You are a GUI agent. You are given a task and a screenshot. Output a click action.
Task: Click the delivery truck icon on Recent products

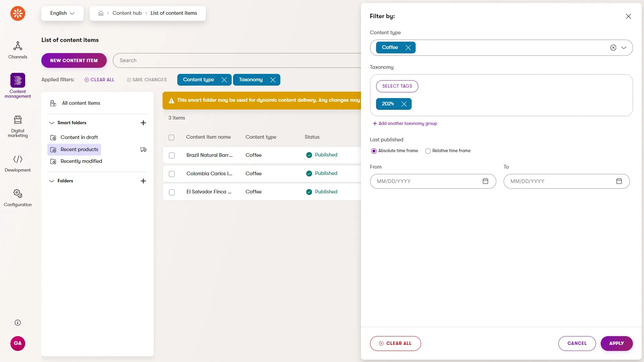click(143, 149)
